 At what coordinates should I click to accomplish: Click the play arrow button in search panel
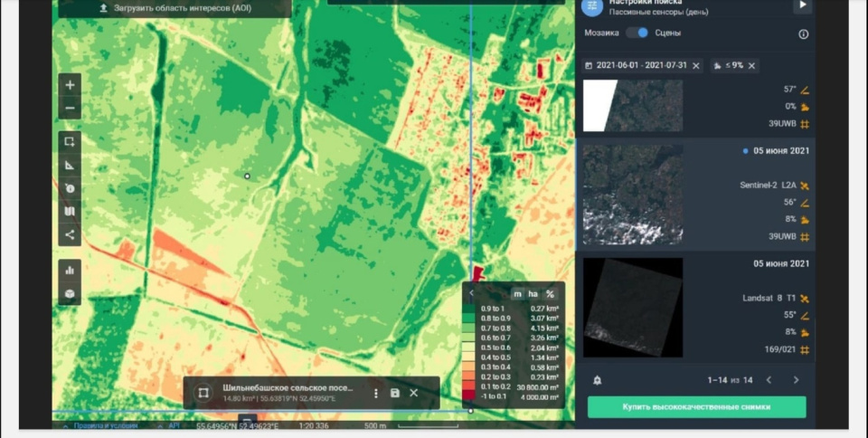tap(803, 5)
